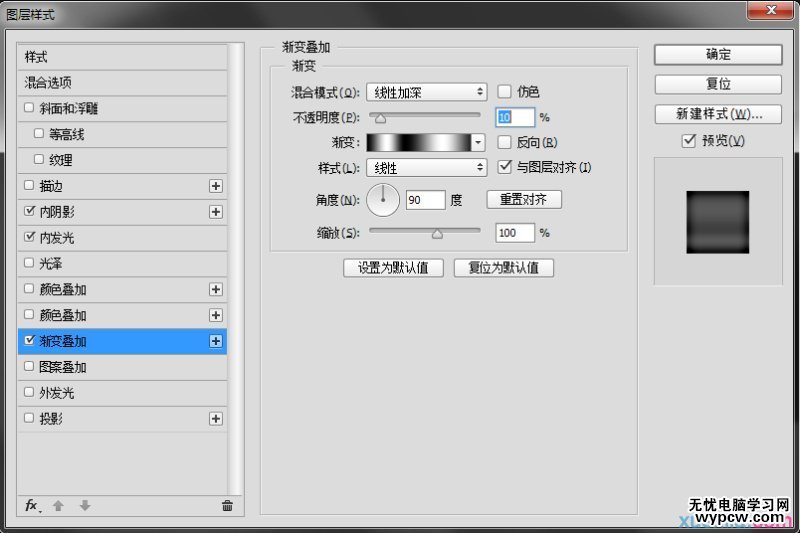
Task: Uncheck the 预览(V) preview checkbox
Action: (x=689, y=140)
